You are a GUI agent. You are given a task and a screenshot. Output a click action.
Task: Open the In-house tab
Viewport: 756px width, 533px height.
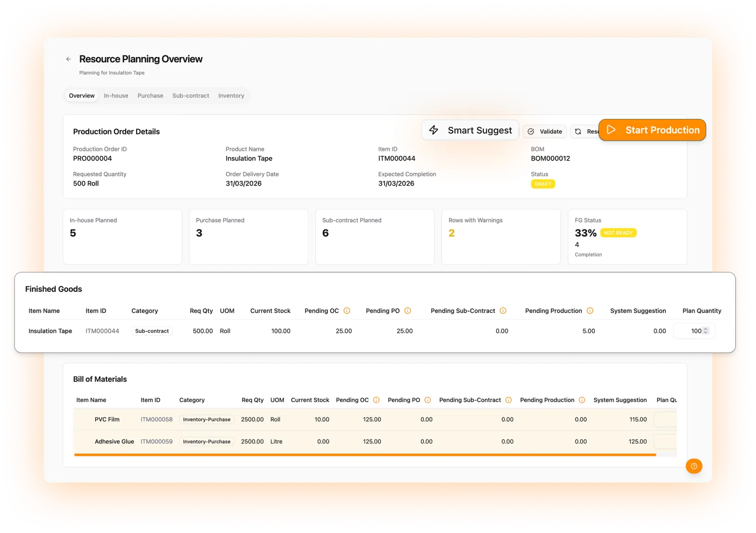pyautogui.click(x=116, y=96)
